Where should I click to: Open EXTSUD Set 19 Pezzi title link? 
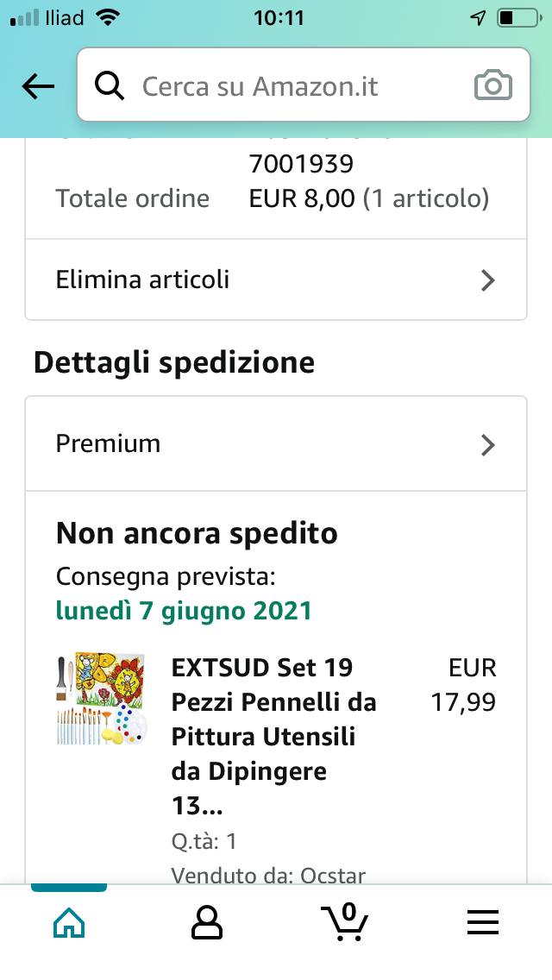point(273,737)
